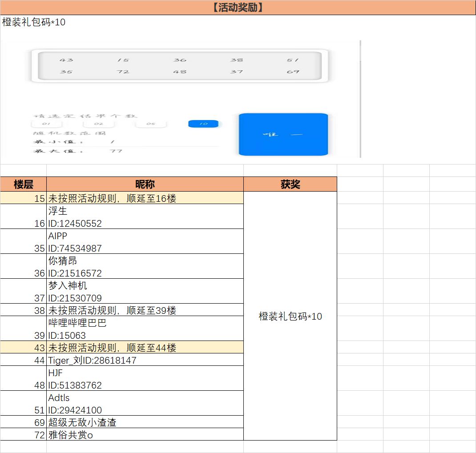Select the 梦入神机 ID:21530709 cell

(145, 291)
